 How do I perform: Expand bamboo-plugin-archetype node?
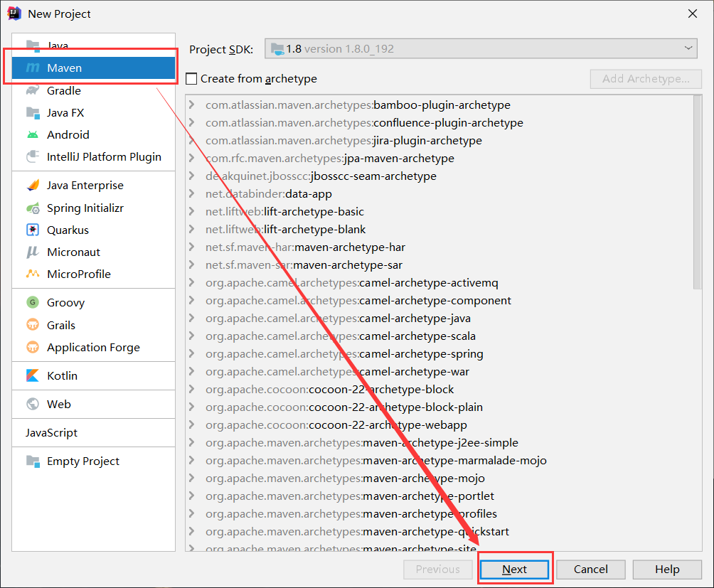coord(192,105)
